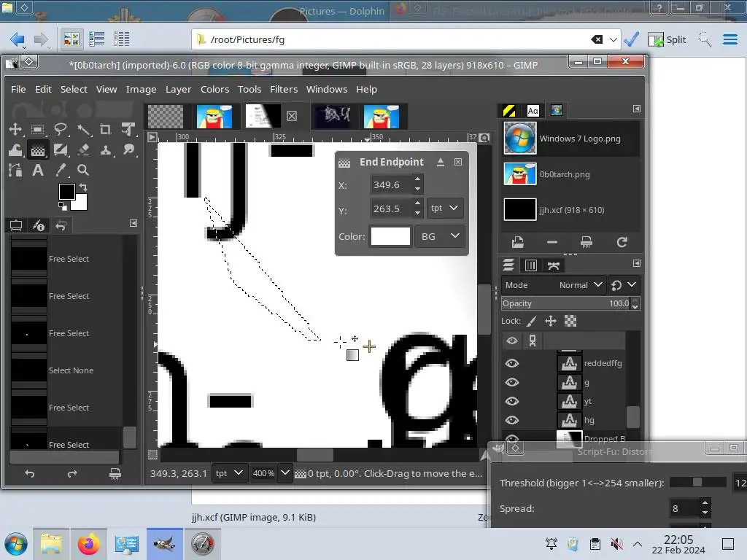Screen dimensions: 747x560
Task: Select the Eraser tool
Action: [83, 150]
